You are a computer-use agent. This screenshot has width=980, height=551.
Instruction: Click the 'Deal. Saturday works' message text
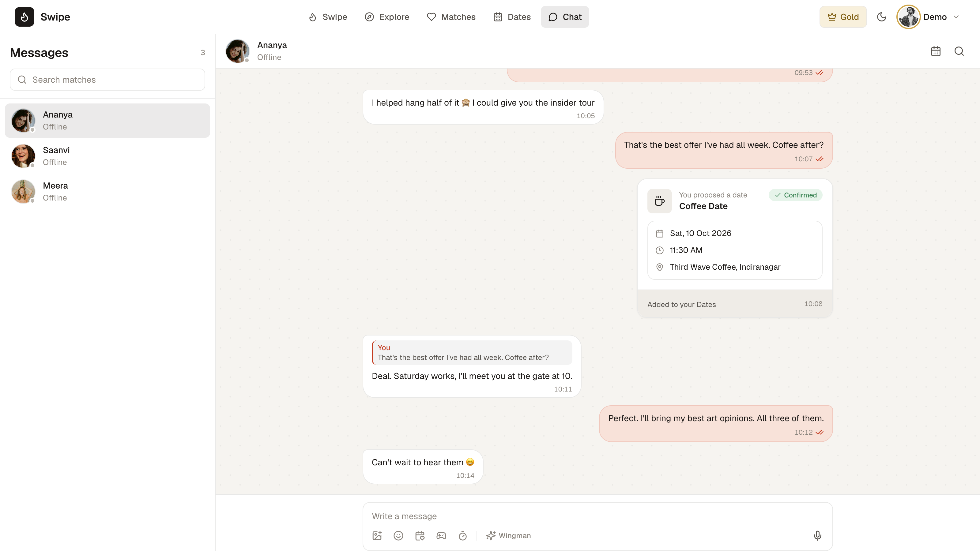(x=472, y=376)
